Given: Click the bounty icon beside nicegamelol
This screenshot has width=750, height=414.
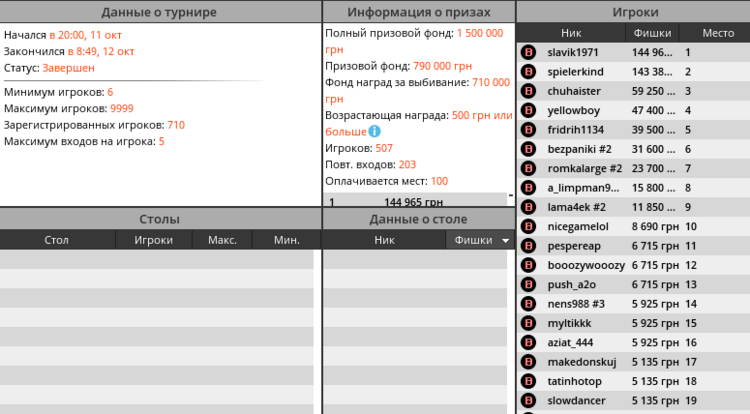Looking at the screenshot, I should click(x=529, y=227).
